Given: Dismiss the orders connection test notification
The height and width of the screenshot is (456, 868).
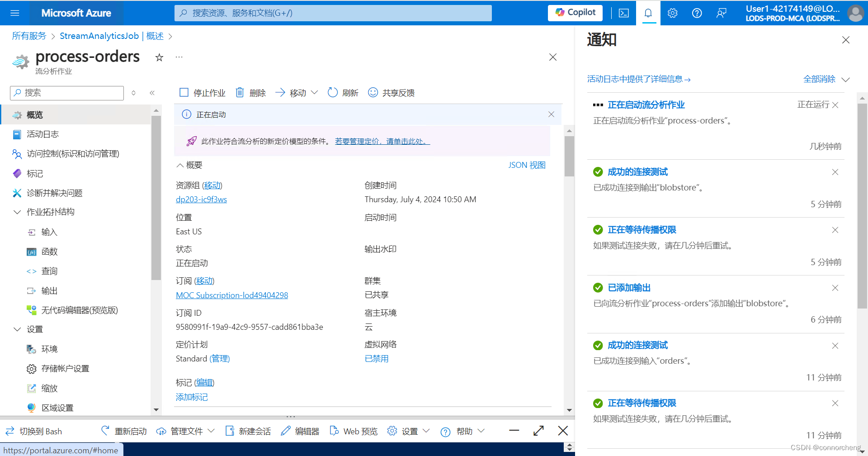Looking at the screenshot, I should coord(835,346).
